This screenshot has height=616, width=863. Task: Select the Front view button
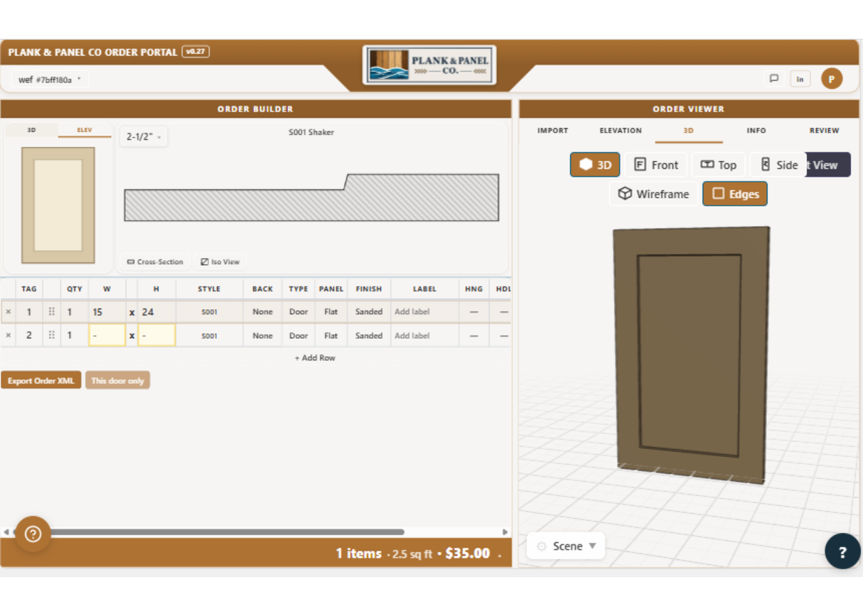click(x=656, y=165)
